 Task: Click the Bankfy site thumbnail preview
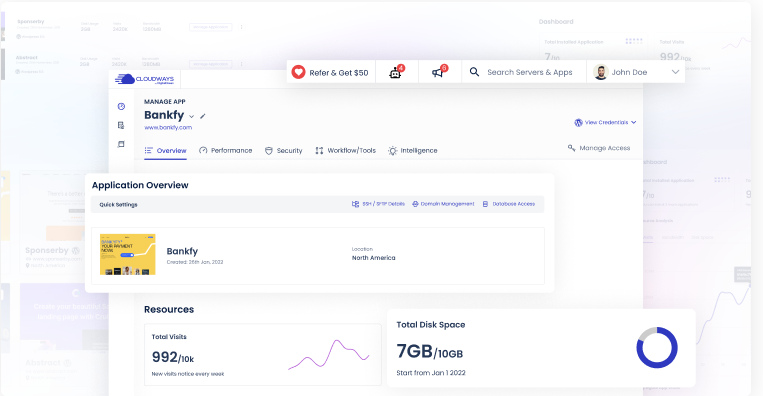pyautogui.click(x=127, y=254)
